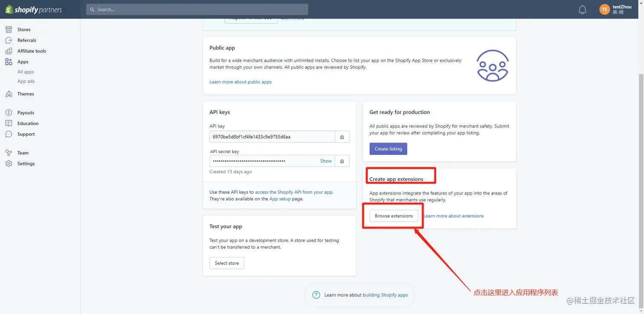Click the Referrals sidebar icon
Image resolution: width=644 pixels, height=314 pixels.
(9, 40)
